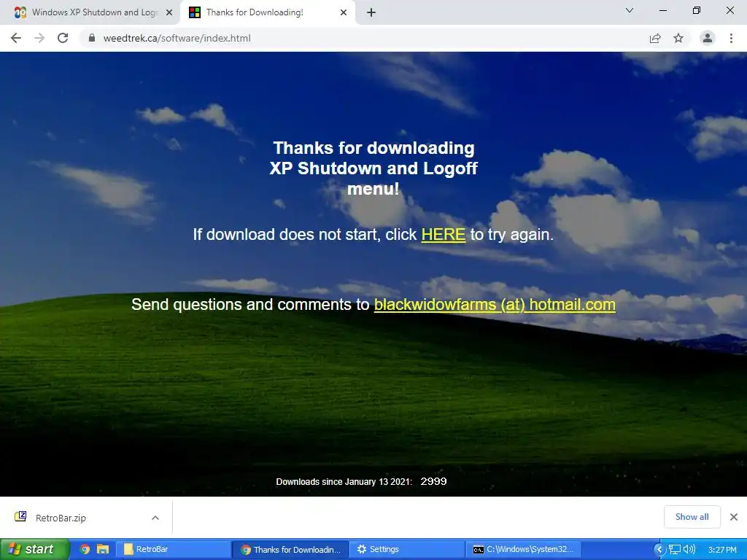The height and width of the screenshot is (560, 747).
Task: Close the Thanks for Downloading tab
Action: point(344,12)
